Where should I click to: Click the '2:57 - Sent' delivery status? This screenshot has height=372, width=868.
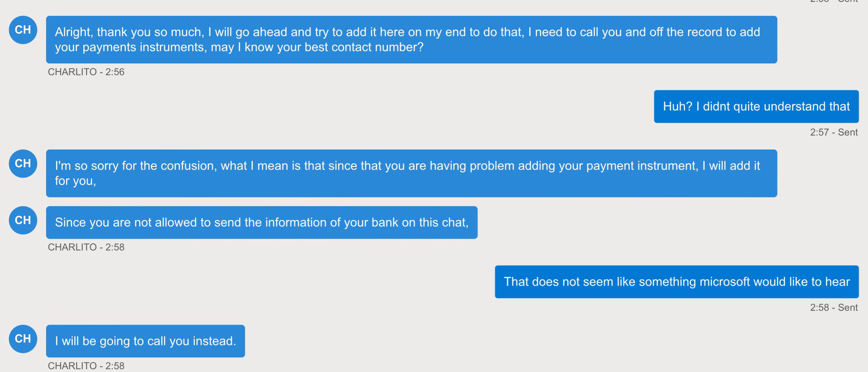[x=834, y=132]
